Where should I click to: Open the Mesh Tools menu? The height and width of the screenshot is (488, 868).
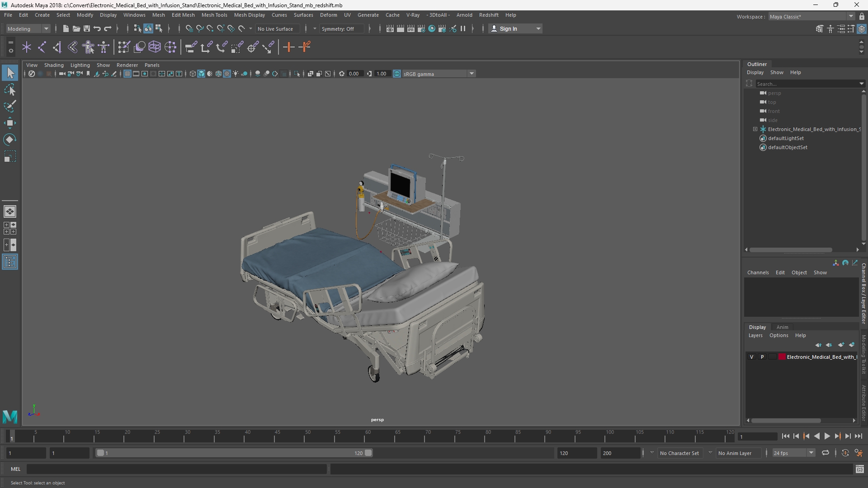tap(214, 15)
